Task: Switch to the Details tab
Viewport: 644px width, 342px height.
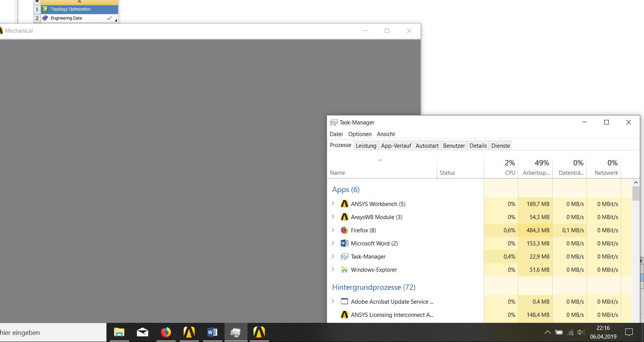Action: tap(478, 146)
